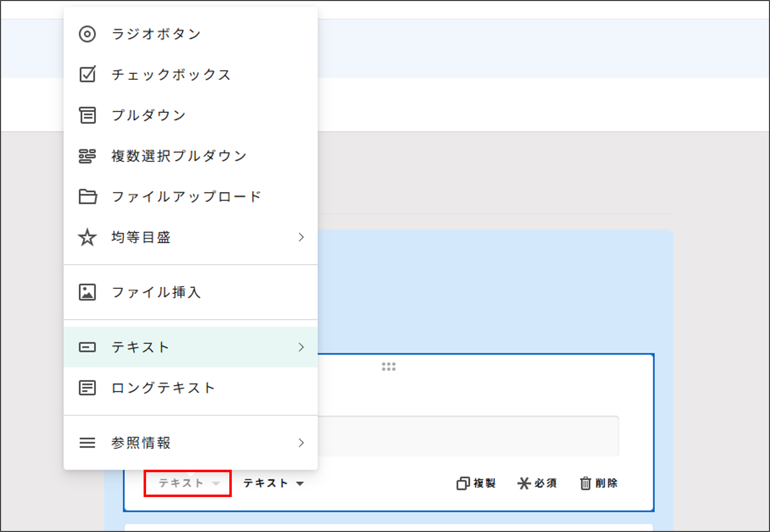The image size is (770, 532).
Task: Select the プルダウン field icon
Action: pos(87,115)
